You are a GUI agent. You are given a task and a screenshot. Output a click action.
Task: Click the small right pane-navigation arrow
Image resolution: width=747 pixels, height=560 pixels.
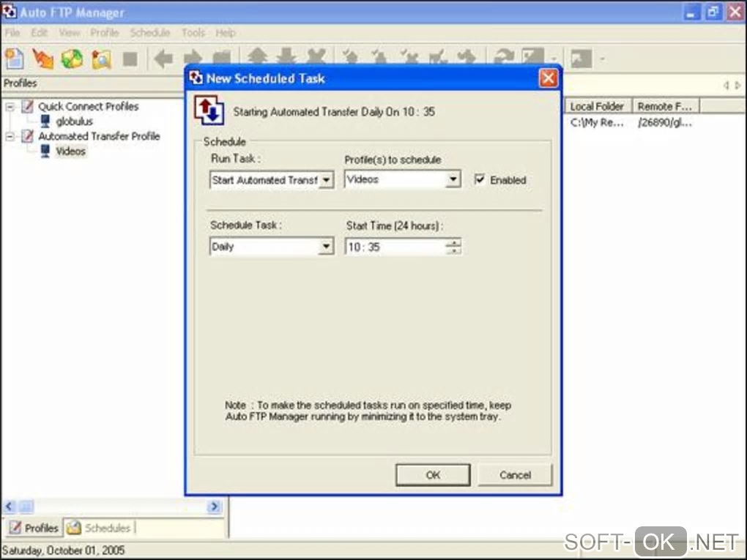(x=737, y=85)
